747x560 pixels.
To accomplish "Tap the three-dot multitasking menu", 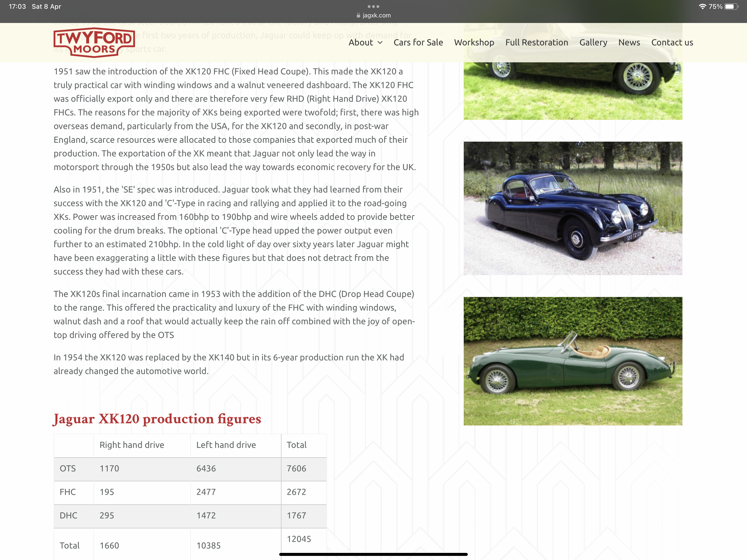I will coord(373,6).
